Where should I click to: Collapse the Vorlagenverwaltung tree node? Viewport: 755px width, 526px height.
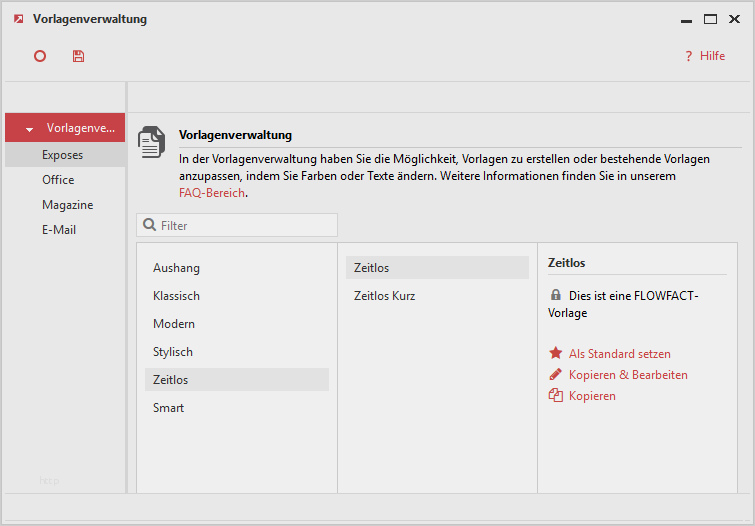point(30,129)
